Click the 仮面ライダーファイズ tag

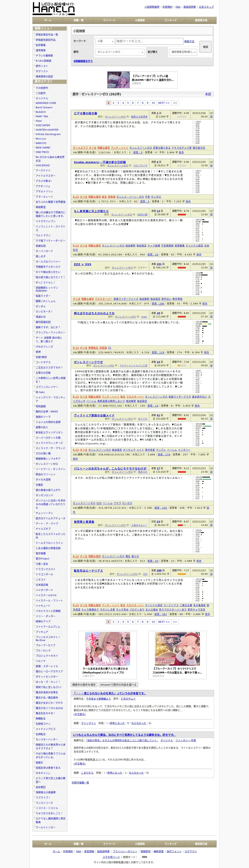[x=126, y=299]
